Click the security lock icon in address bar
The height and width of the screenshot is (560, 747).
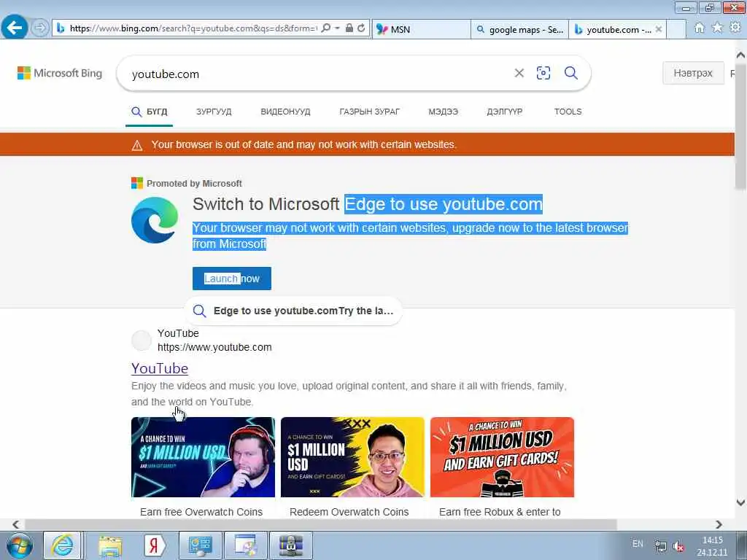click(x=349, y=28)
